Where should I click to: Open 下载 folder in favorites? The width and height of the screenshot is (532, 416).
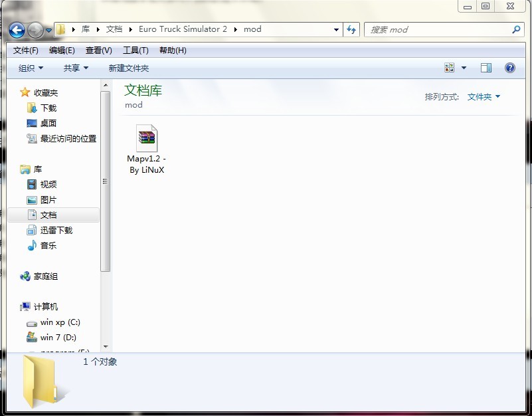tap(48, 108)
